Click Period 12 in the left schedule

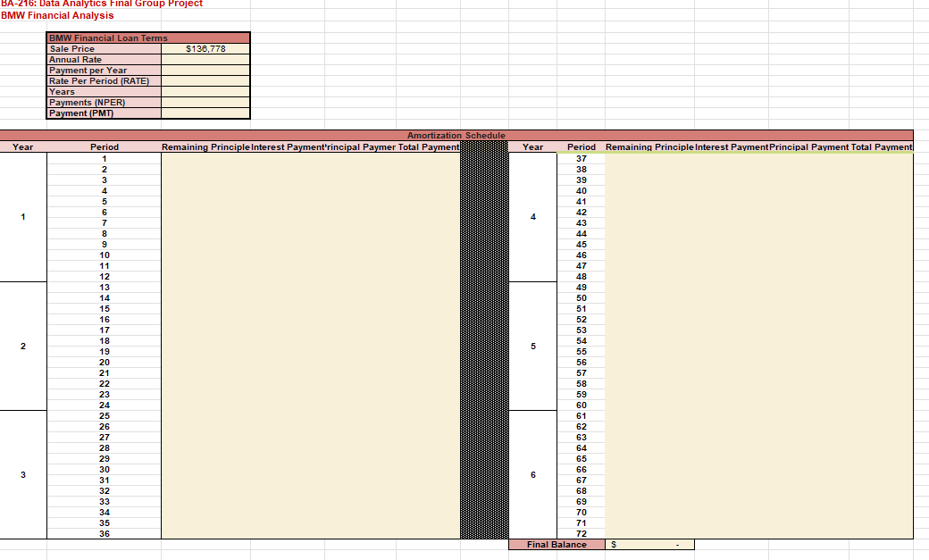pyautogui.click(x=104, y=276)
